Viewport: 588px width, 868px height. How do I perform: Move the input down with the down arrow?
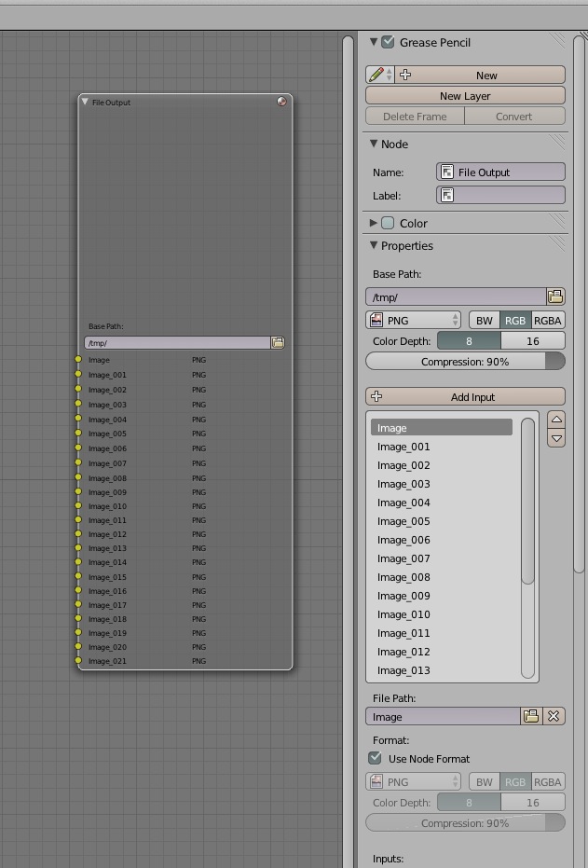(x=556, y=438)
